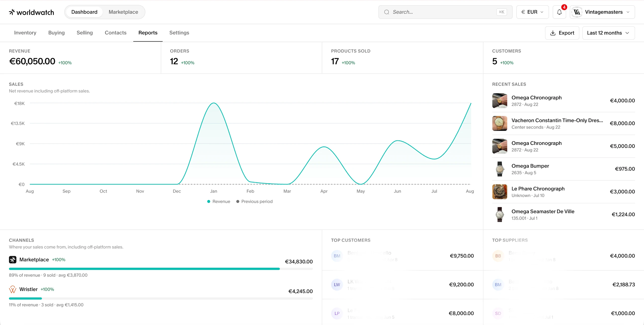644x325 pixels.
Task: Open the Le Phare Chronograph thumbnail
Action: tap(500, 192)
